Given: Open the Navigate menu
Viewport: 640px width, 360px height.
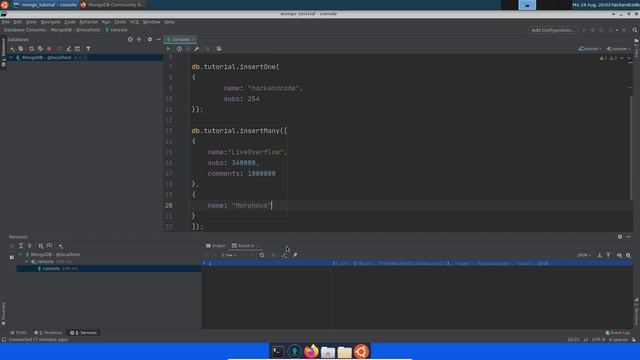Looking at the screenshot, I should [51, 22].
